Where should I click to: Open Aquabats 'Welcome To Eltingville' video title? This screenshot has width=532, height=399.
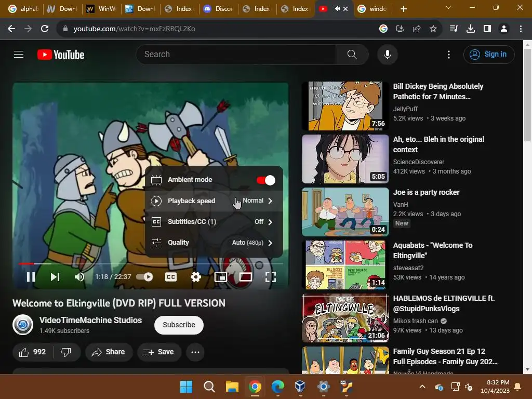(433, 250)
